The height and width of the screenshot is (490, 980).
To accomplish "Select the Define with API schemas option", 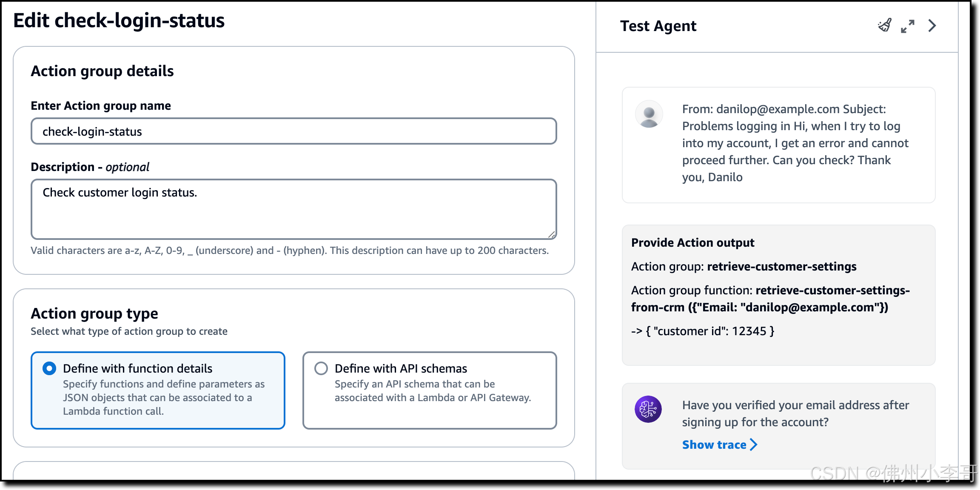I will pos(321,368).
